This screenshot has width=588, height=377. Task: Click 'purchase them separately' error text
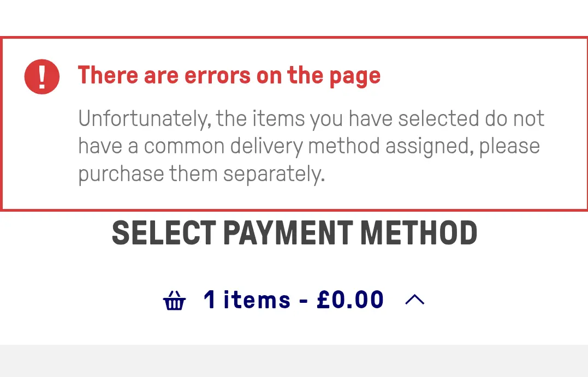[201, 174]
